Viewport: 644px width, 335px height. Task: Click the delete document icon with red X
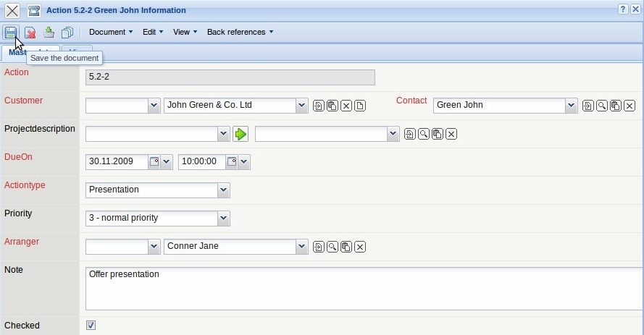[x=30, y=33]
